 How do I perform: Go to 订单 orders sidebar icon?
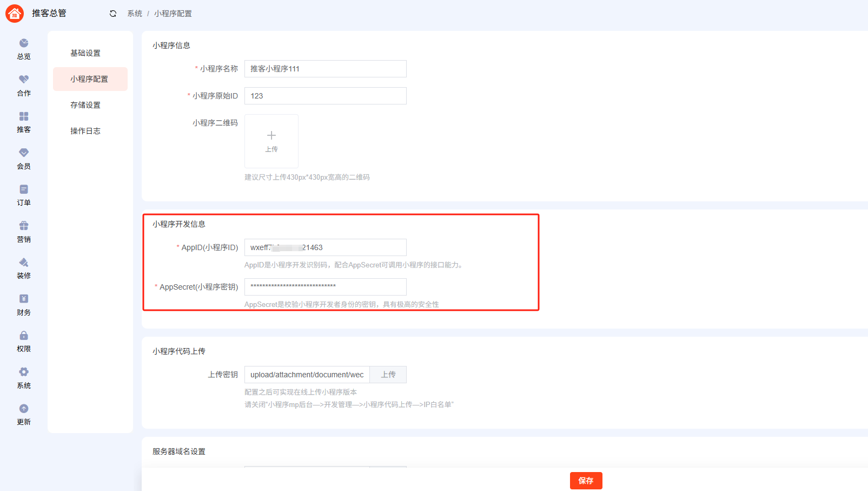[x=24, y=189]
